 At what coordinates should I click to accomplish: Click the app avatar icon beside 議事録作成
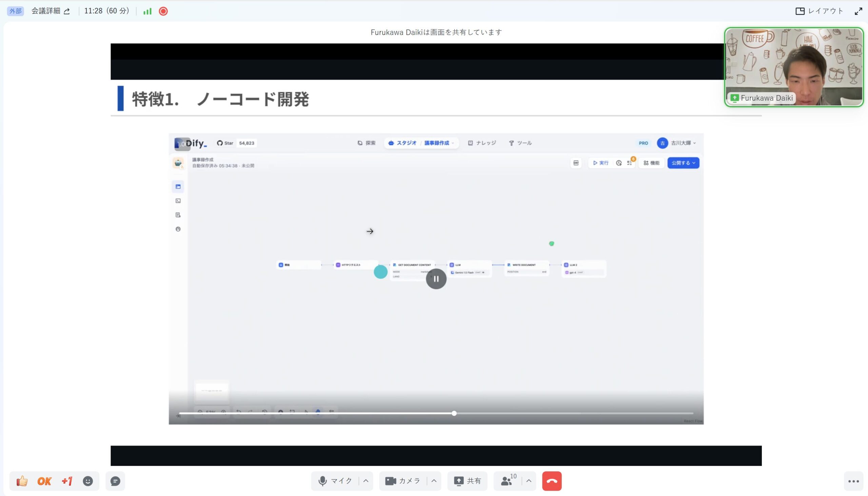178,163
